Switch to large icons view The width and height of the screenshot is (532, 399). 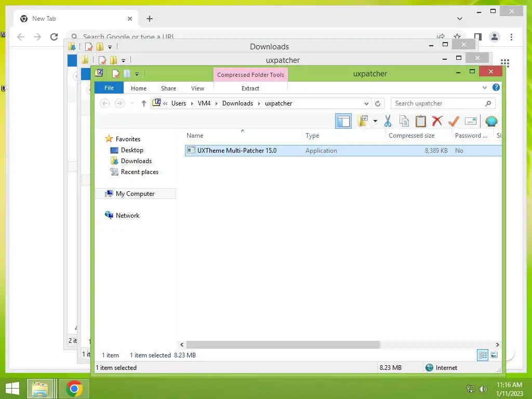495,355
